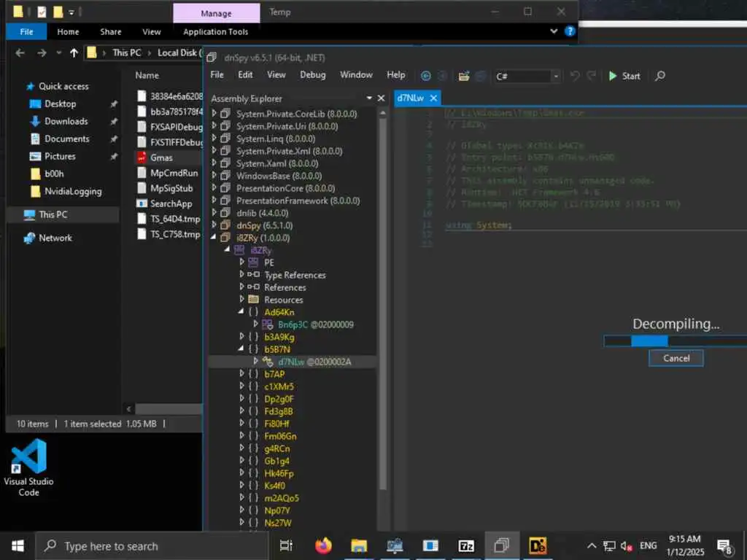This screenshot has width=747, height=560.
Task: Open the Windows Start menu
Action: [18, 545]
